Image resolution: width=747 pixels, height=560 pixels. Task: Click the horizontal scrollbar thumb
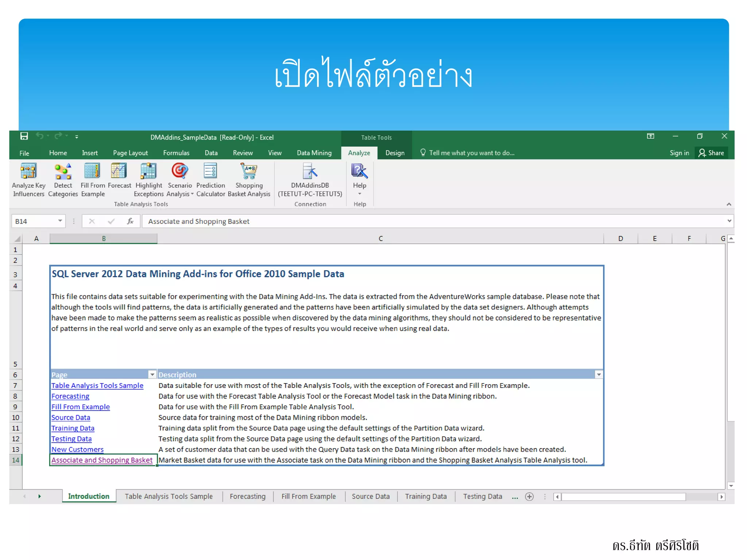[623, 497]
